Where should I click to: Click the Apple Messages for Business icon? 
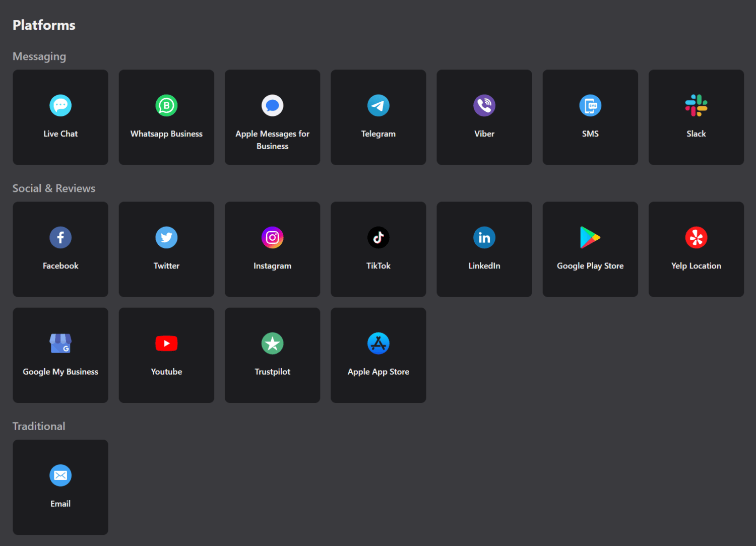coord(272,105)
